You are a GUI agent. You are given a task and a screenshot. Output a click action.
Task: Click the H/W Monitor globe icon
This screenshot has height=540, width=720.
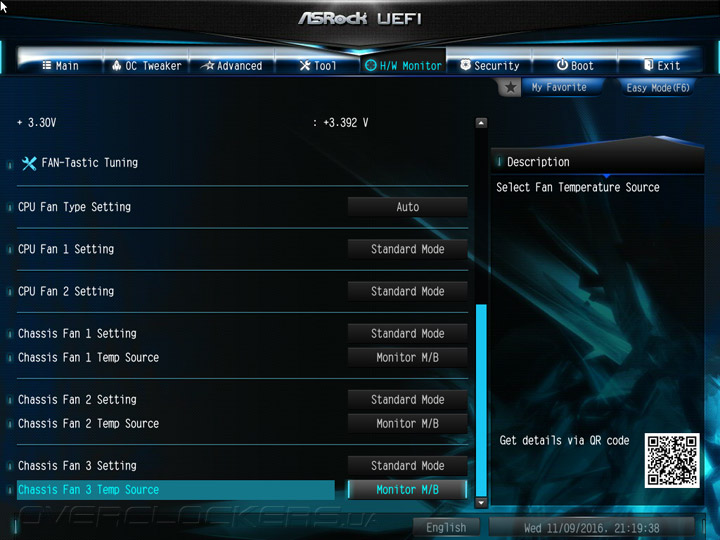pyautogui.click(x=371, y=66)
